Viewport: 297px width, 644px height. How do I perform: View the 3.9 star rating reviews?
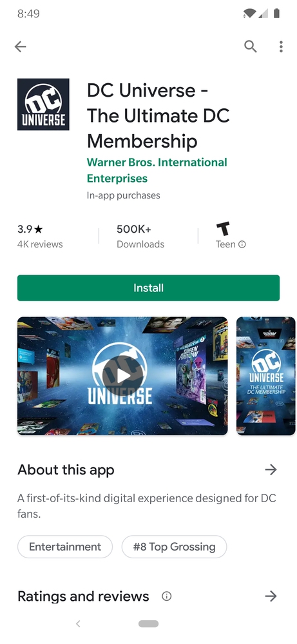coord(40,236)
